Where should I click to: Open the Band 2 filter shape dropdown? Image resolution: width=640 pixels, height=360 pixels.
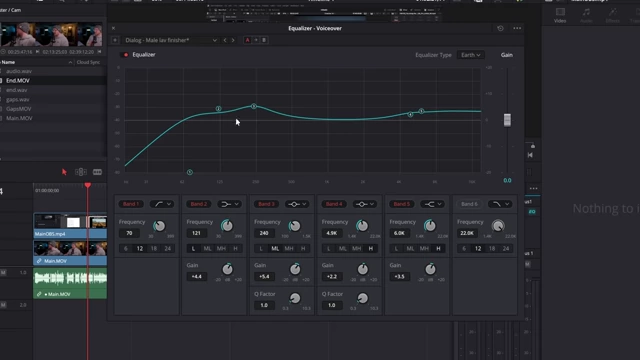[x=230, y=204]
